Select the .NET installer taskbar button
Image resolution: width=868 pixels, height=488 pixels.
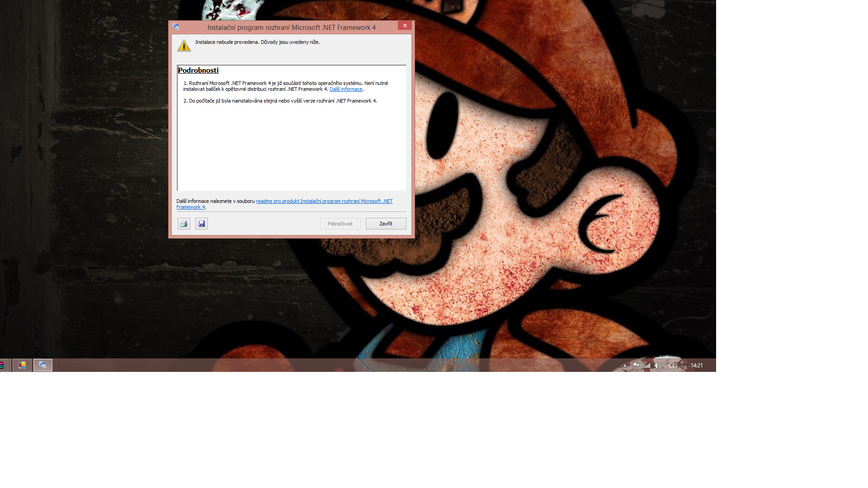pos(43,365)
